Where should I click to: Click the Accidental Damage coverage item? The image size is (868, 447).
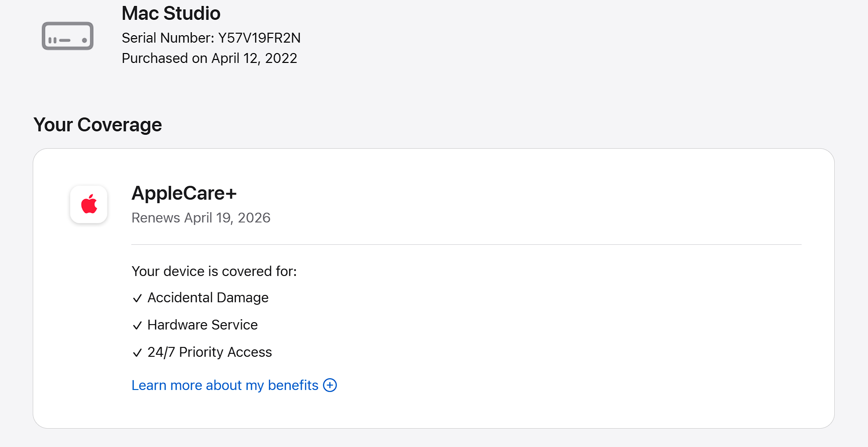coord(208,298)
